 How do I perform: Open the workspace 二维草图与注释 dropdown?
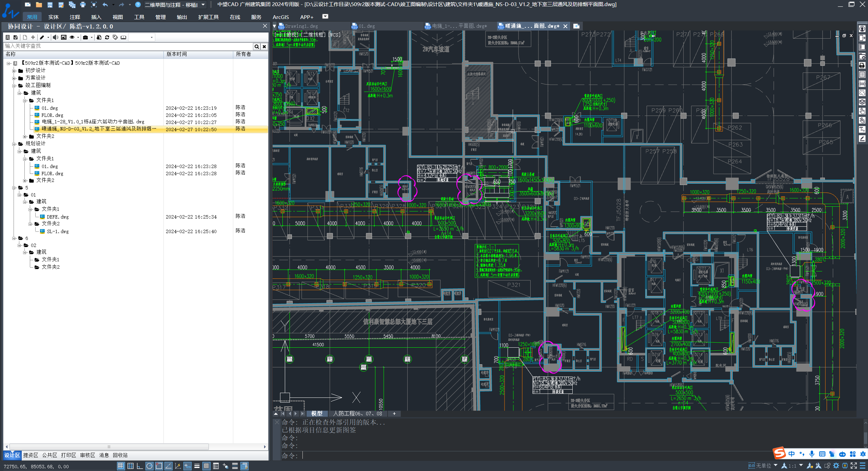click(x=203, y=5)
